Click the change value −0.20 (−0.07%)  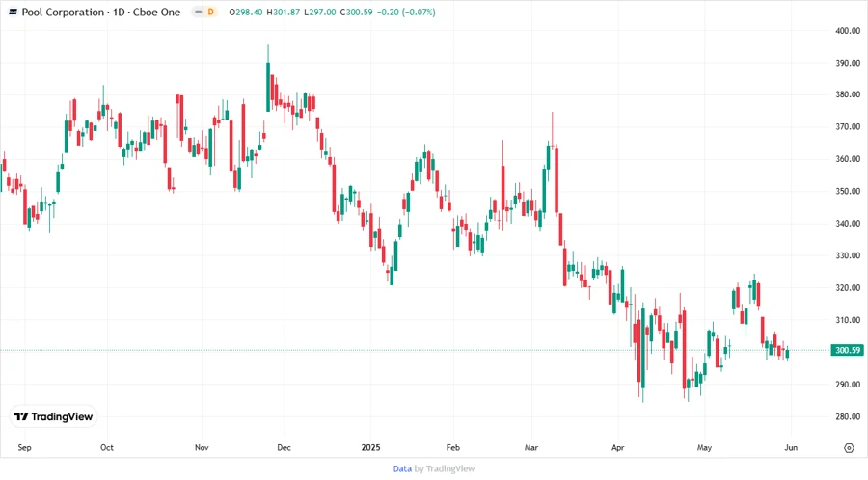[x=406, y=13]
